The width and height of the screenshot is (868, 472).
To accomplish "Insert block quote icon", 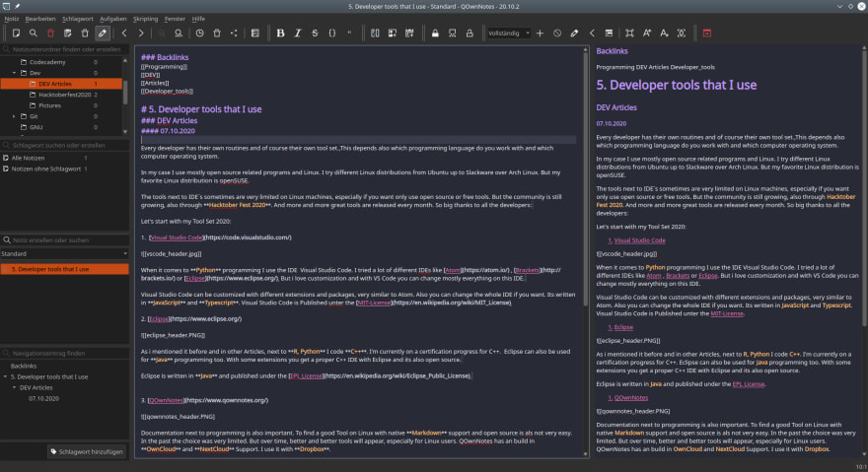I will click(x=349, y=34).
